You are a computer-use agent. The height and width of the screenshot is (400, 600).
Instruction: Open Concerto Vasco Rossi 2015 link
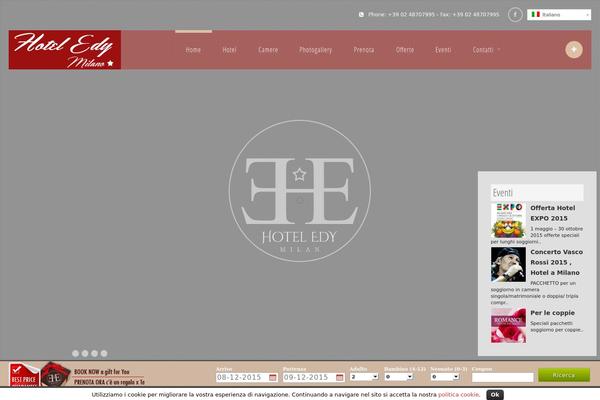[556, 262]
